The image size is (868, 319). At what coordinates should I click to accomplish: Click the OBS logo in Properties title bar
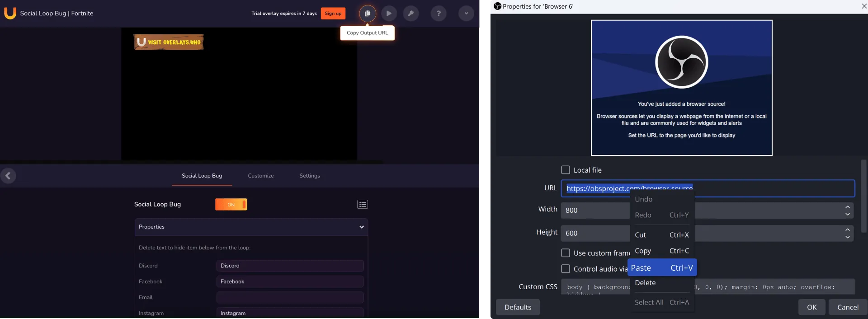click(x=498, y=6)
